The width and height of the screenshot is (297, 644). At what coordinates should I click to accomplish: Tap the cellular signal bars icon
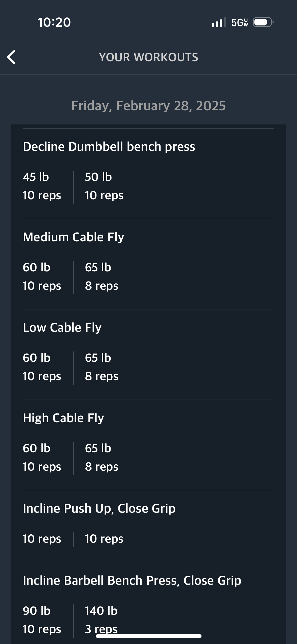(x=219, y=22)
